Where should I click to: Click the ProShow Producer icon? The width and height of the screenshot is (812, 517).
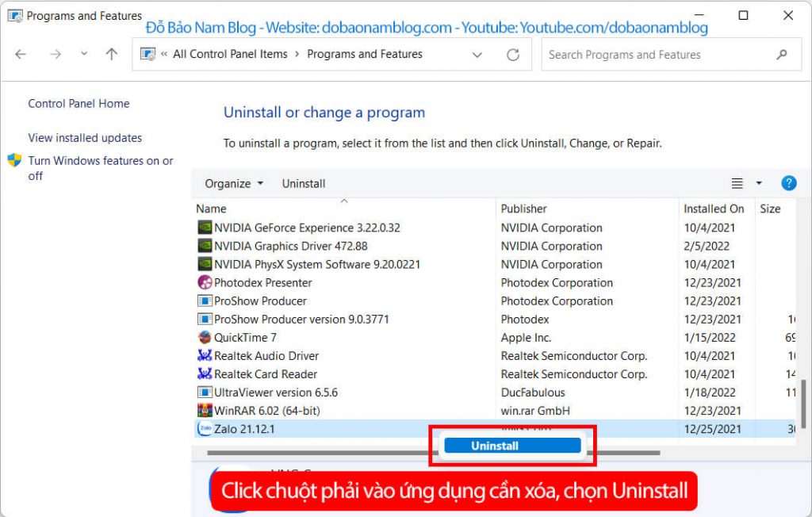pyautogui.click(x=205, y=301)
